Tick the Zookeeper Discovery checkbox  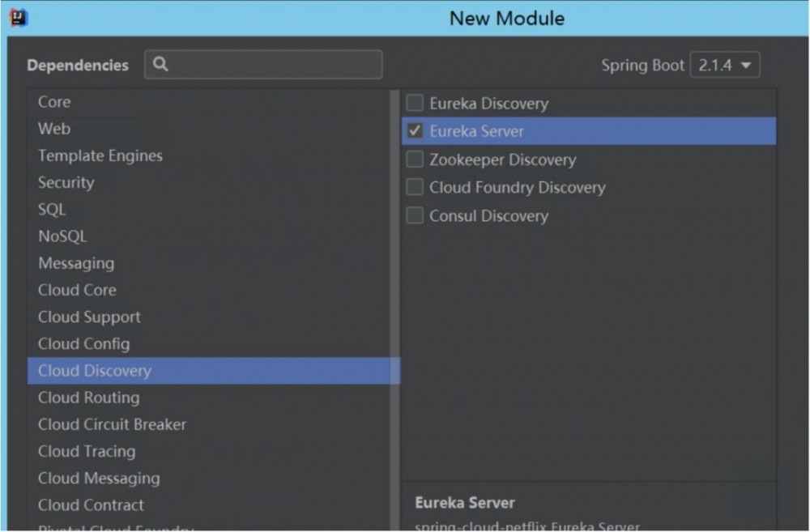(415, 160)
